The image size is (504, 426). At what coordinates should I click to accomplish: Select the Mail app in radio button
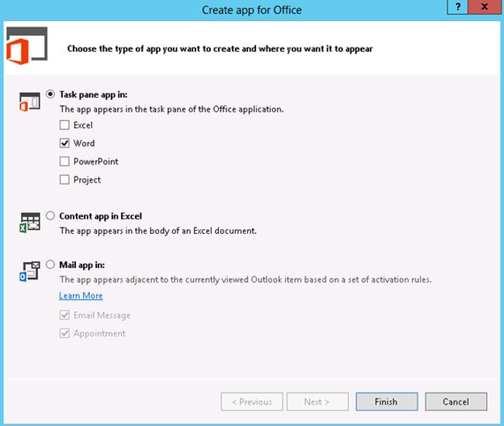coord(50,264)
